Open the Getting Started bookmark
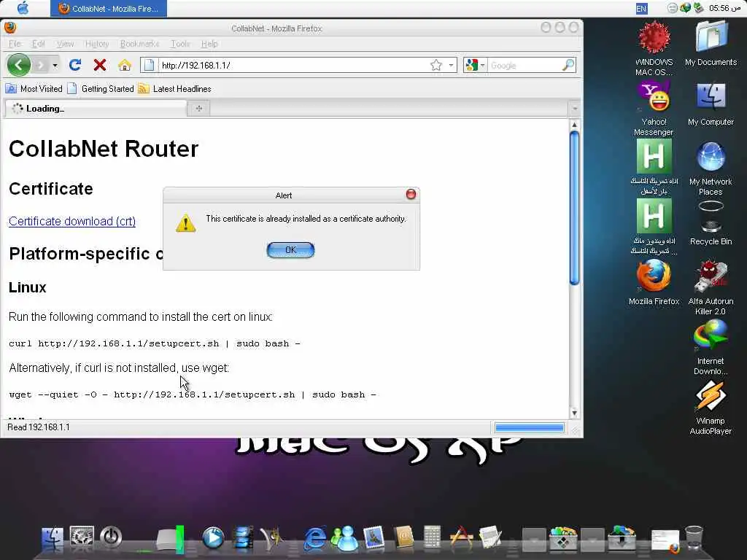 coord(101,88)
